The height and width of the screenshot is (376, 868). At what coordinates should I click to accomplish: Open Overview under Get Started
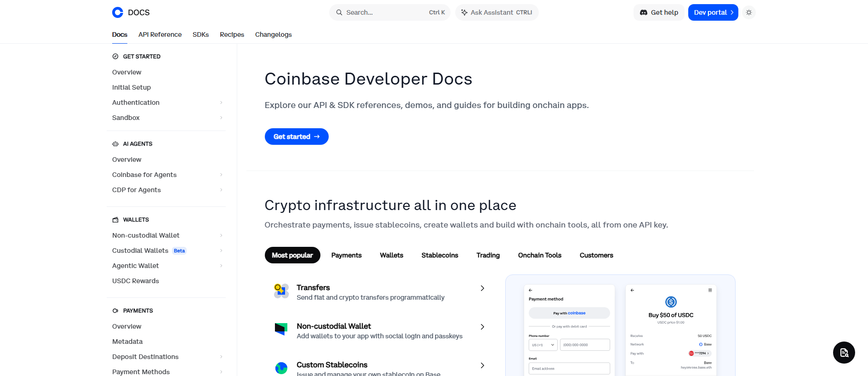pos(126,72)
